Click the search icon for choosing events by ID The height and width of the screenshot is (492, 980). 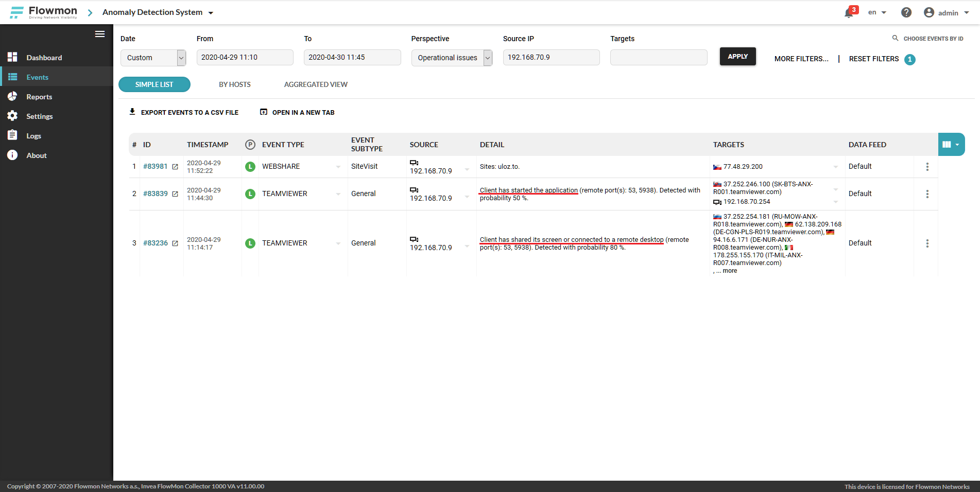pos(895,38)
